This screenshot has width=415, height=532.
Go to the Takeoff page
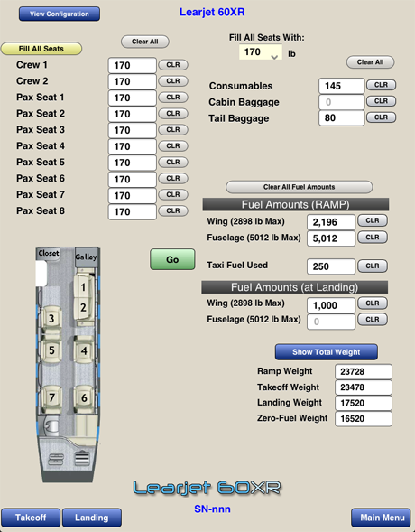tap(31, 518)
